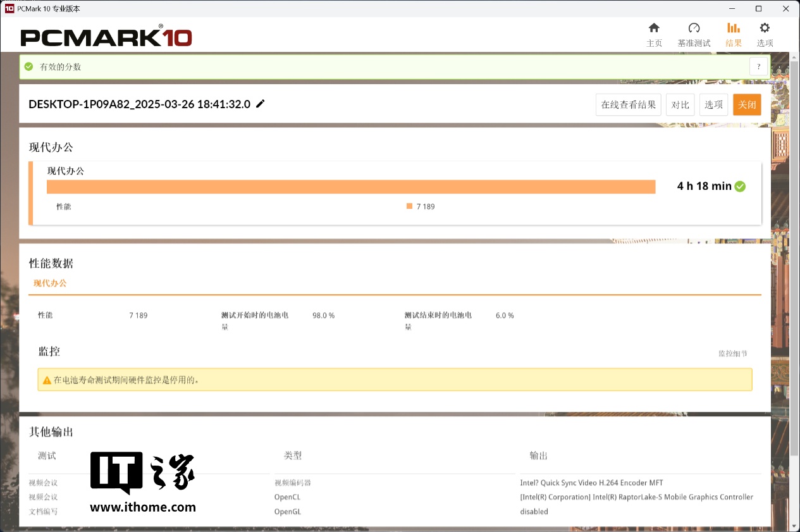Click the green valid score checkmark icon

click(28, 66)
